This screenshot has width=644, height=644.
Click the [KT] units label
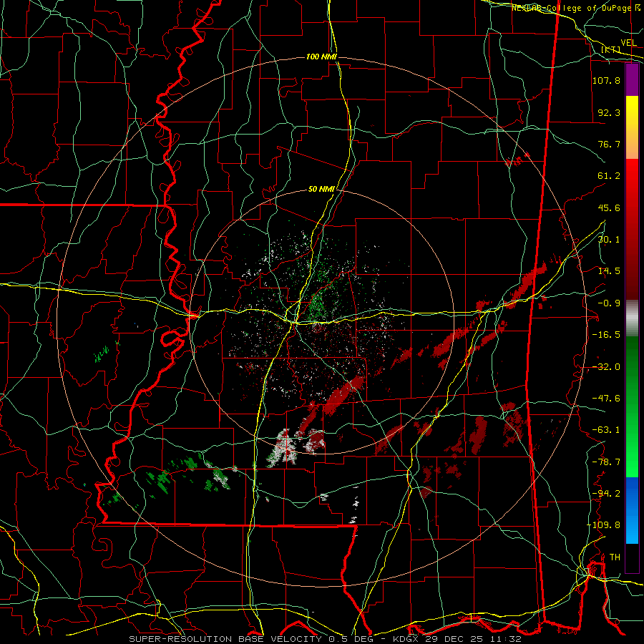[x=611, y=49]
